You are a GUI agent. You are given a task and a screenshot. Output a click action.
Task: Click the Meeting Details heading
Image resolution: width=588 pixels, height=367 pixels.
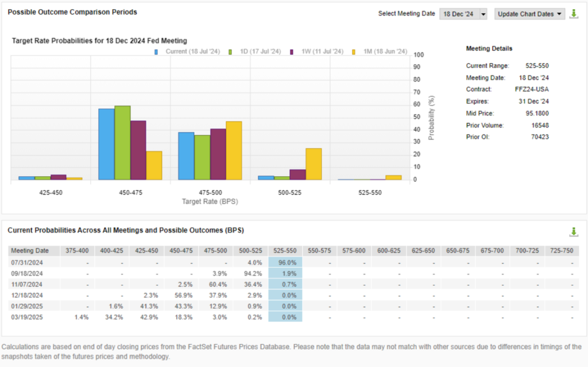[489, 48]
